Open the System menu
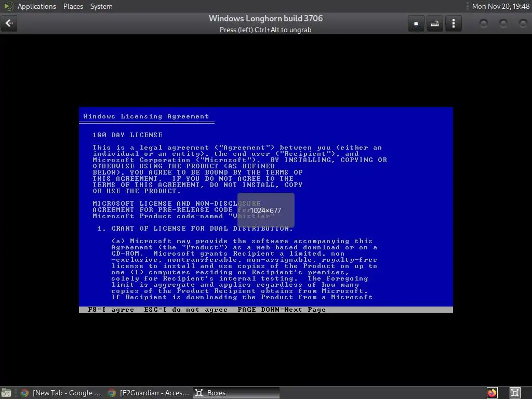The width and height of the screenshot is (532, 399). pyautogui.click(x=101, y=6)
